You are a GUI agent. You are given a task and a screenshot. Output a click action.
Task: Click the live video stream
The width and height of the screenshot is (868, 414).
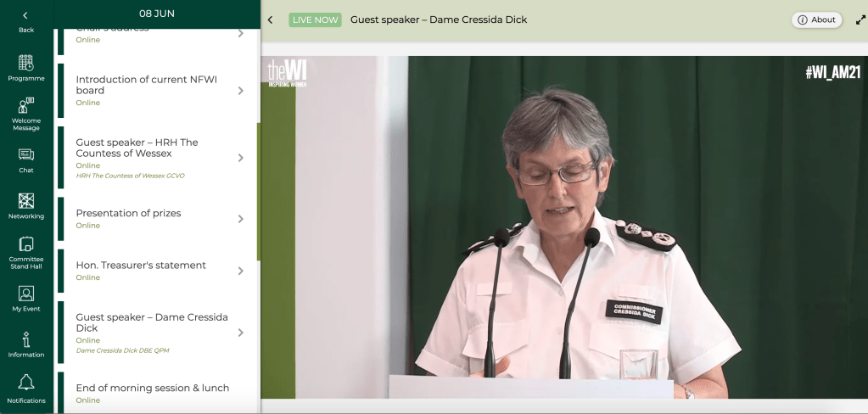[x=563, y=227]
